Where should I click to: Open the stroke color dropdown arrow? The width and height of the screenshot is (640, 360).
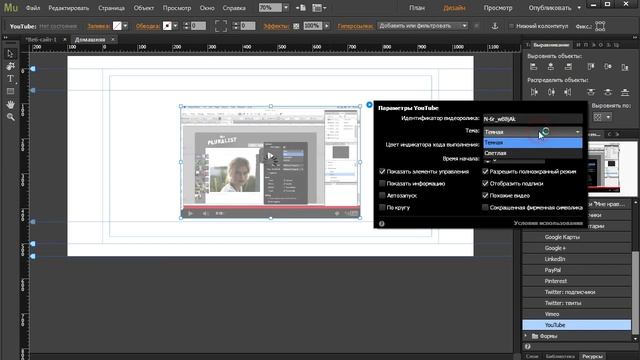(x=176, y=26)
